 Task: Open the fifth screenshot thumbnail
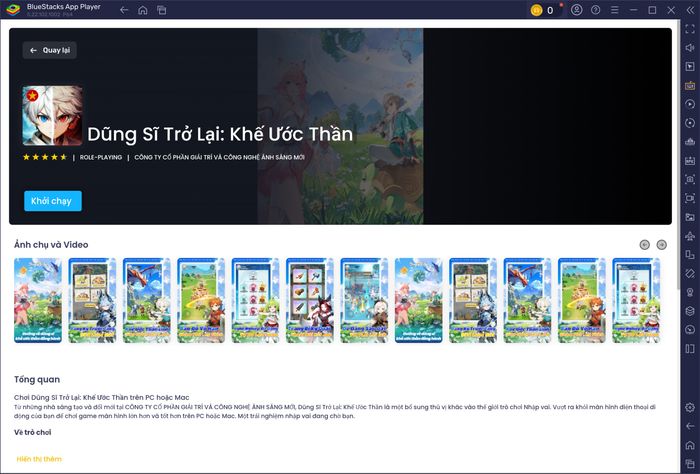256,300
